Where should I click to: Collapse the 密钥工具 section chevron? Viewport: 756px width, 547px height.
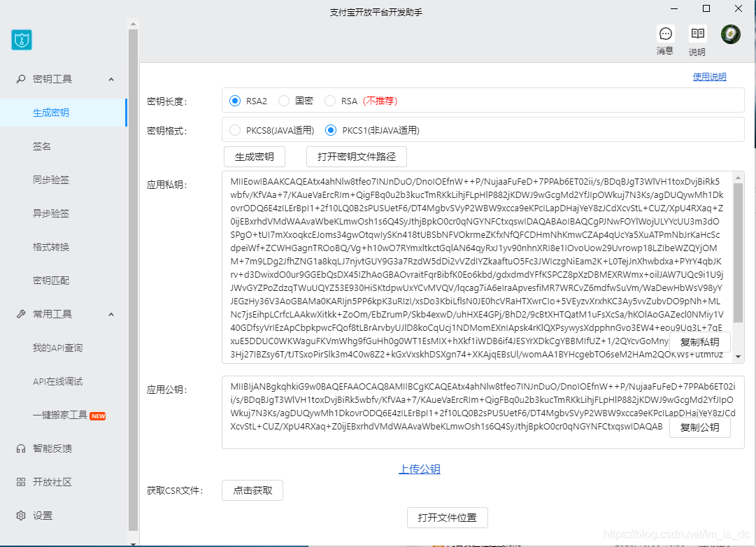(x=111, y=79)
